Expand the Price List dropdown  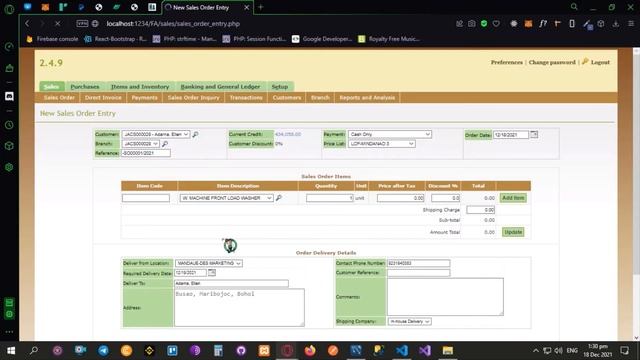[x=382, y=144]
